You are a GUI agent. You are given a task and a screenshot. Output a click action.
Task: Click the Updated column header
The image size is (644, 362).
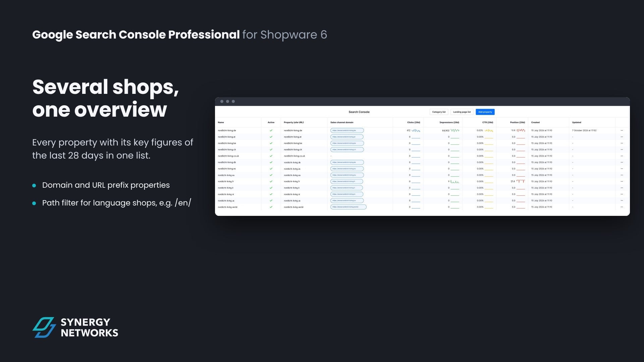[x=577, y=122]
